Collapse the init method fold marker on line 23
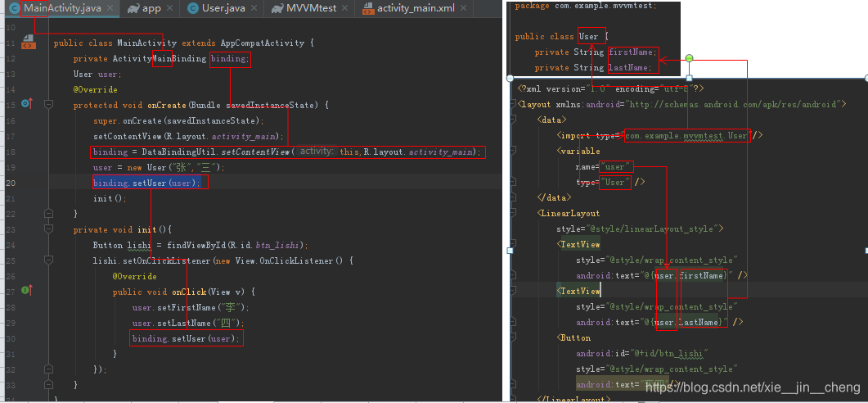 click(49, 229)
